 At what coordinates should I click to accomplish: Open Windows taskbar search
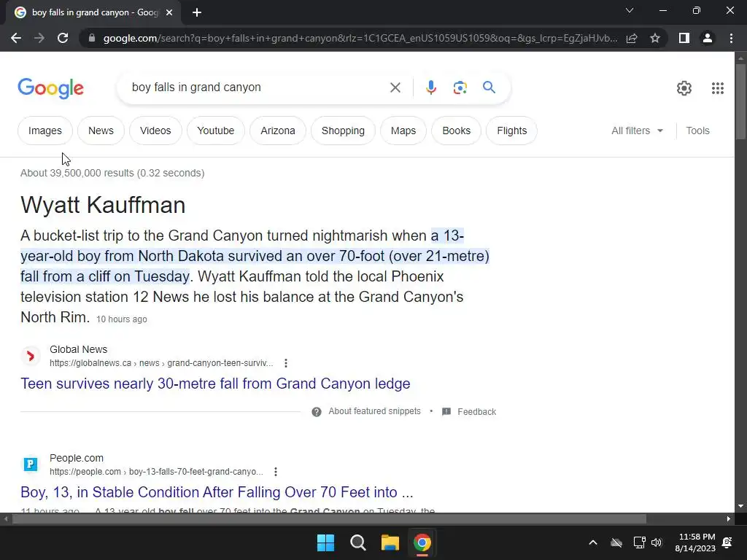pos(357,542)
